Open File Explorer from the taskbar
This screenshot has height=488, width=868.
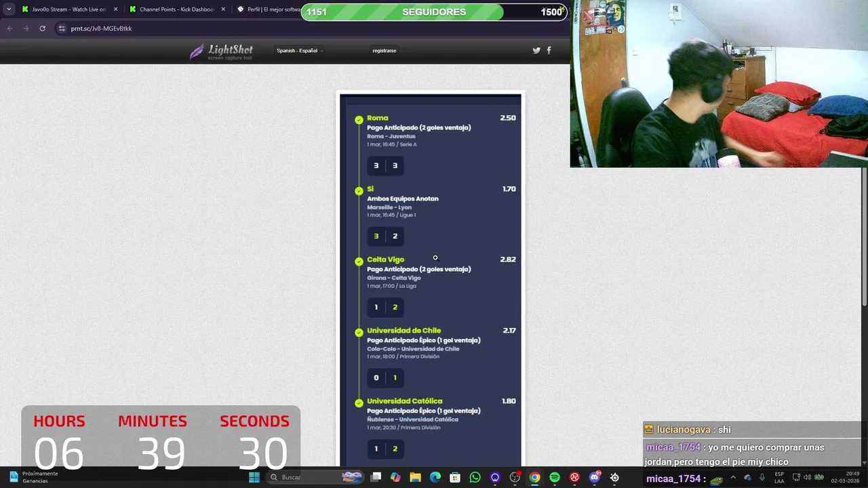(415, 477)
